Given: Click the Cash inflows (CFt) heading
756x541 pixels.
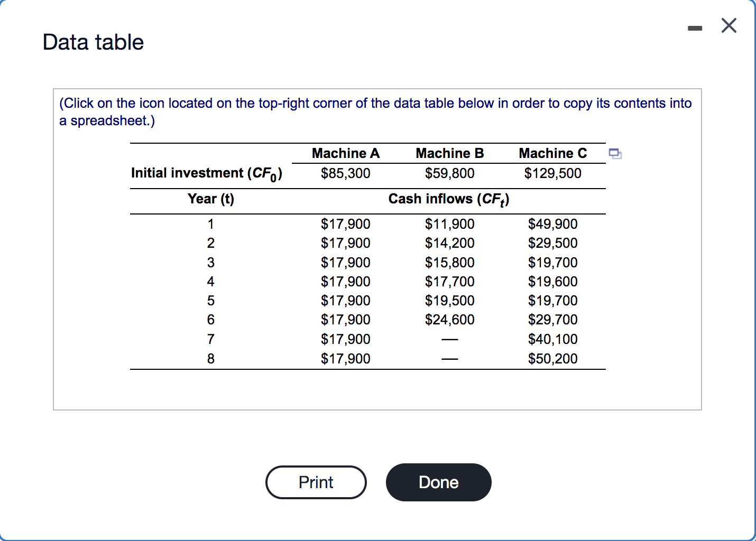Looking at the screenshot, I should coord(449,199).
